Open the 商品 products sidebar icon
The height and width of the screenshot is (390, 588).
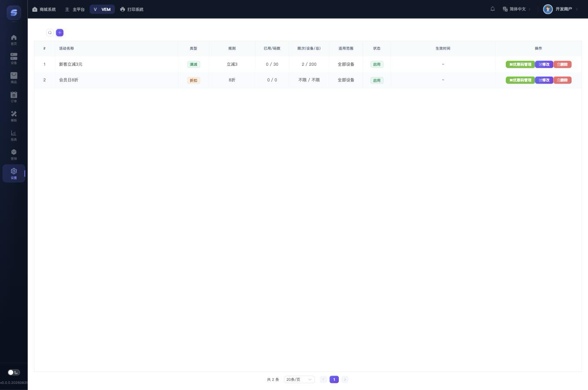pyautogui.click(x=13, y=78)
